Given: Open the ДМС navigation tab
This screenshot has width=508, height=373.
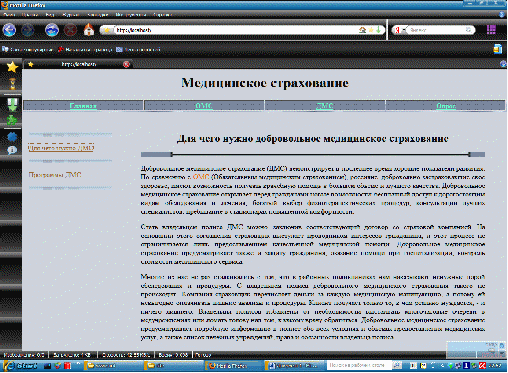Looking at the screenshot, I should coord(324,106).
